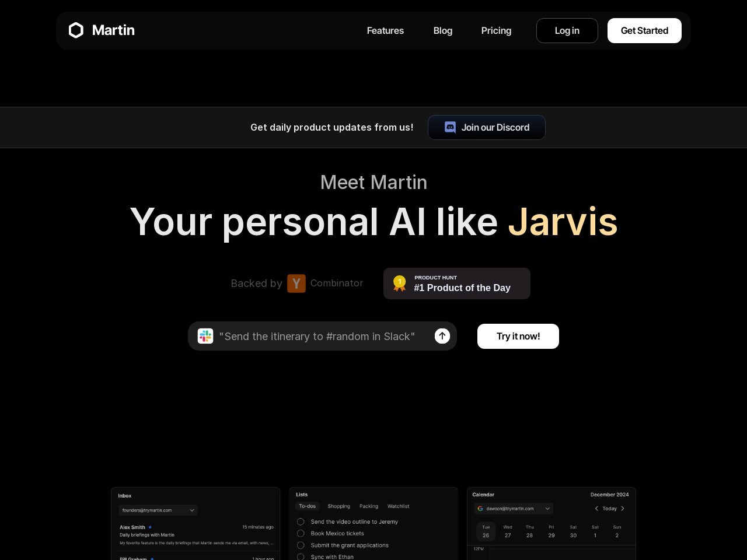The image size is (747, 560).
Task: Select Sat 30 in the calendar
Action: (x=573, y=531)
